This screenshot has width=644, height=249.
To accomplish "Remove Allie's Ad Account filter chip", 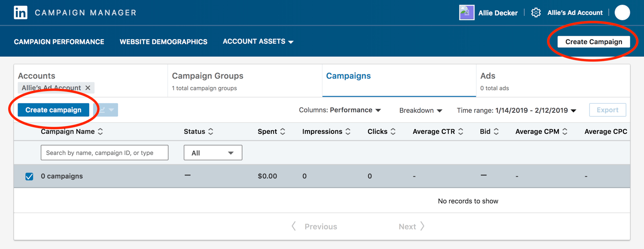I will [88, 88].
